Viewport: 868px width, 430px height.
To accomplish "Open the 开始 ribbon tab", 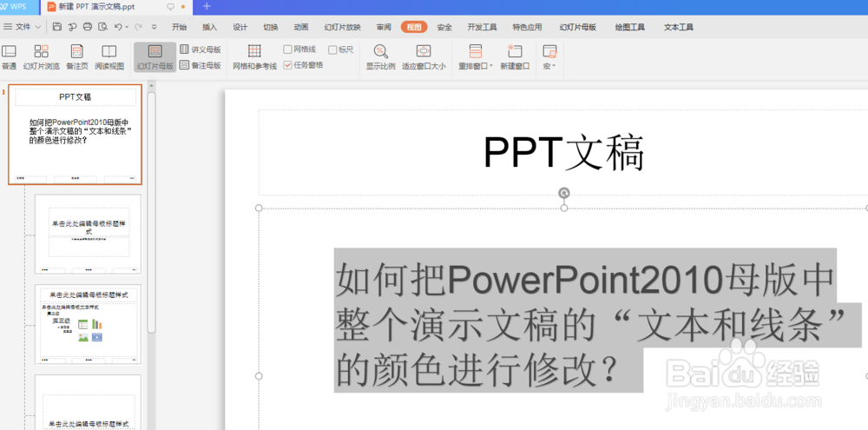I will point(180,27).
